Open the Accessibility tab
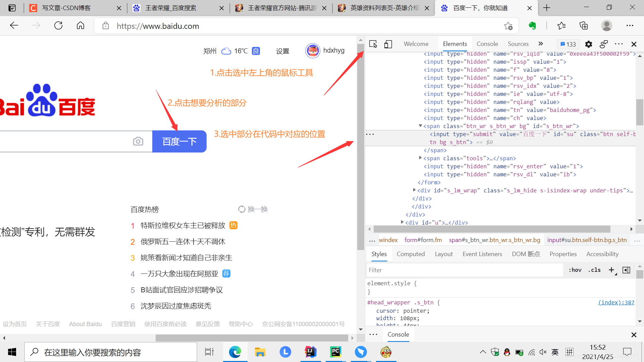This screenshot has height=362, width=644. coord(602,254)
